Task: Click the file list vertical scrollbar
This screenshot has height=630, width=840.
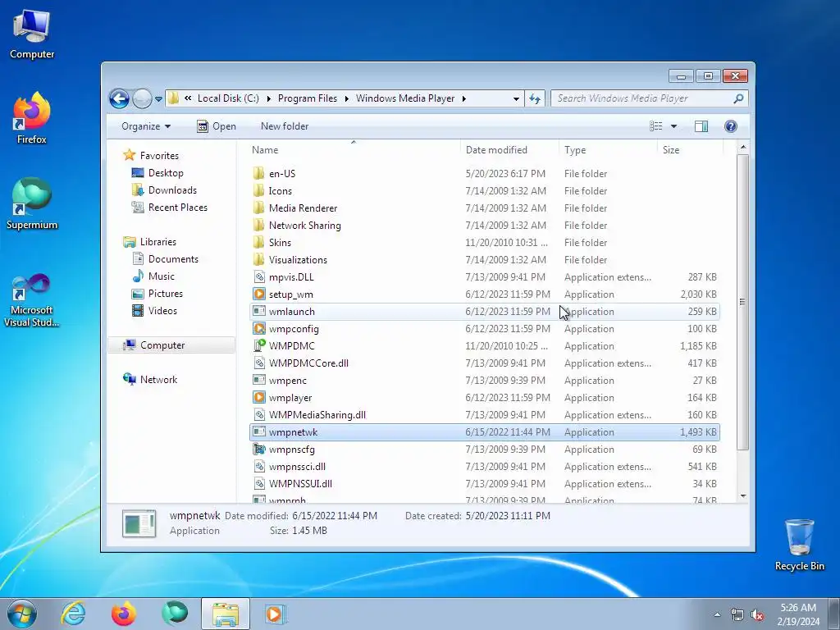Action: (x=742, y=303)
